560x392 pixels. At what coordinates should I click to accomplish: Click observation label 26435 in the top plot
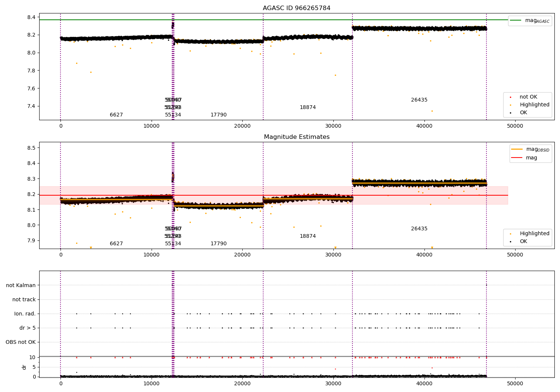pos(419,100)
